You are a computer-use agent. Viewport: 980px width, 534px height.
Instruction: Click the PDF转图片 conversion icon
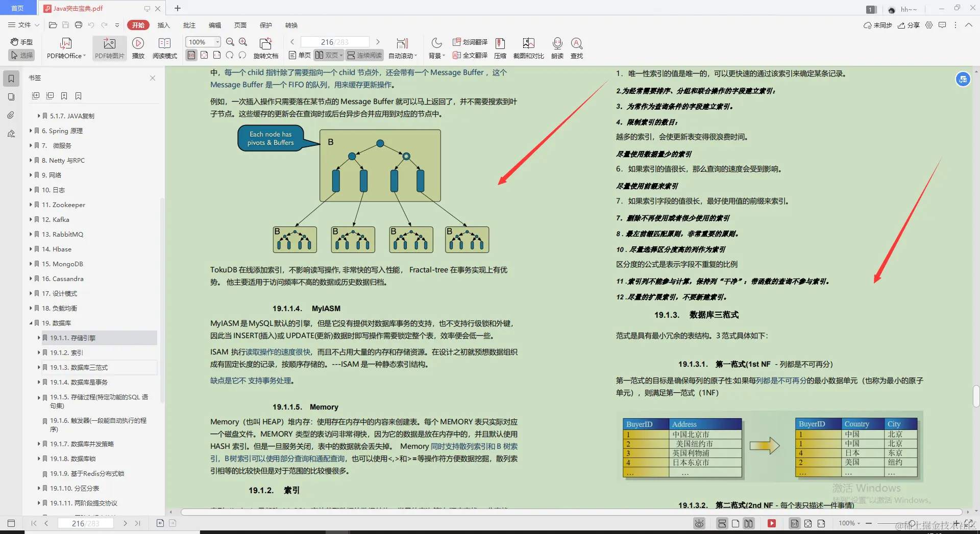point(109,47)
